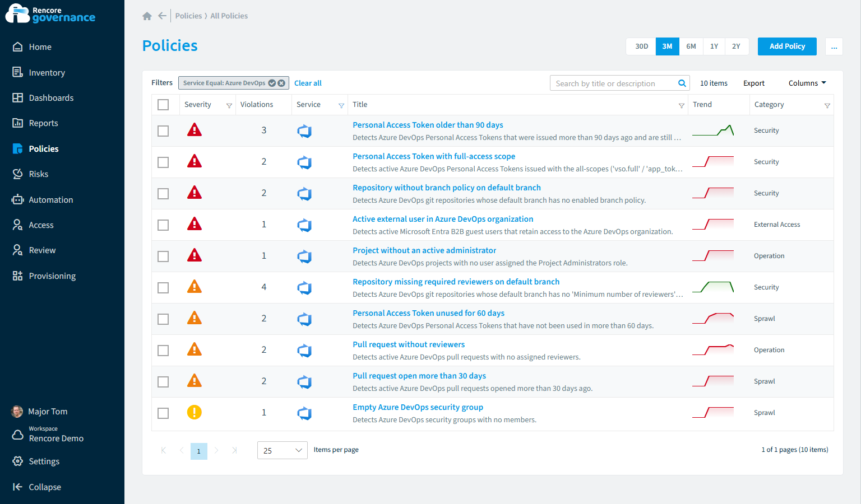861x504 pixels.
Task: Sort by the Violations column header
Action: coord(257,105)
